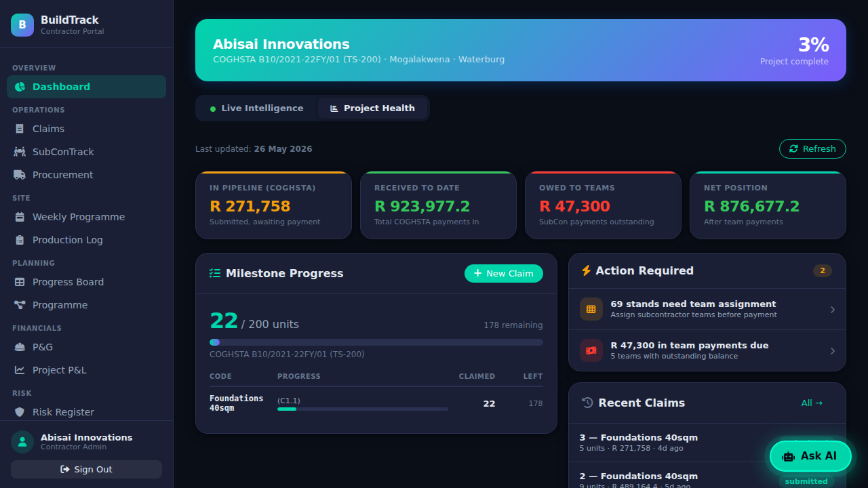Click the 178 remaining text
Viewport: 868px width, 488px height.
pyautogui.click(x=513, y=325)
